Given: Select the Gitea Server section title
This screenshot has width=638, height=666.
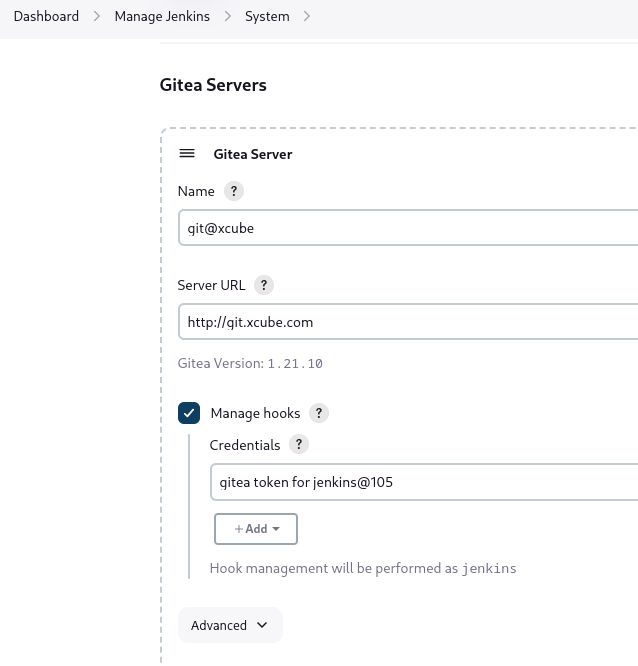Looking at the screenshot, I should pyautogui.click(x=253, y=154).
